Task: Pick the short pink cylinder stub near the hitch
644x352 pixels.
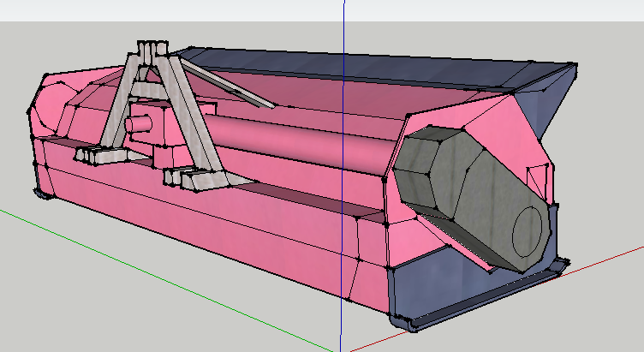Action: [139, 124]
